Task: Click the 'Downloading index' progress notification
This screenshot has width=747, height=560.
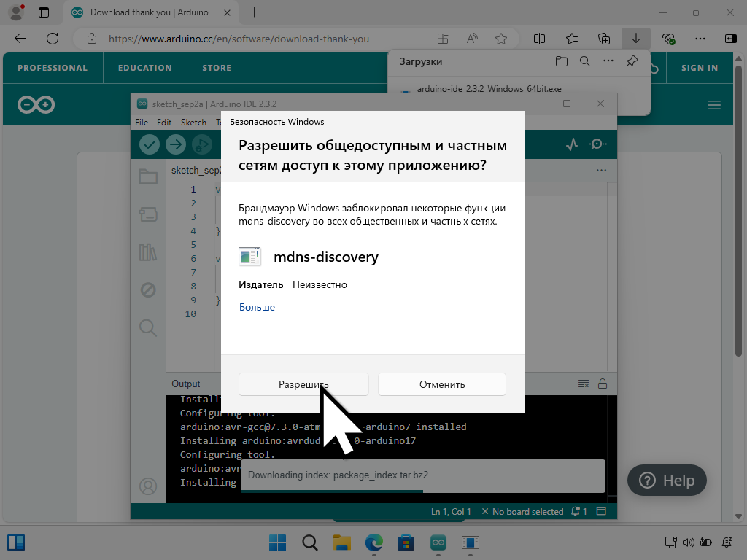Action: click(423, 475)
